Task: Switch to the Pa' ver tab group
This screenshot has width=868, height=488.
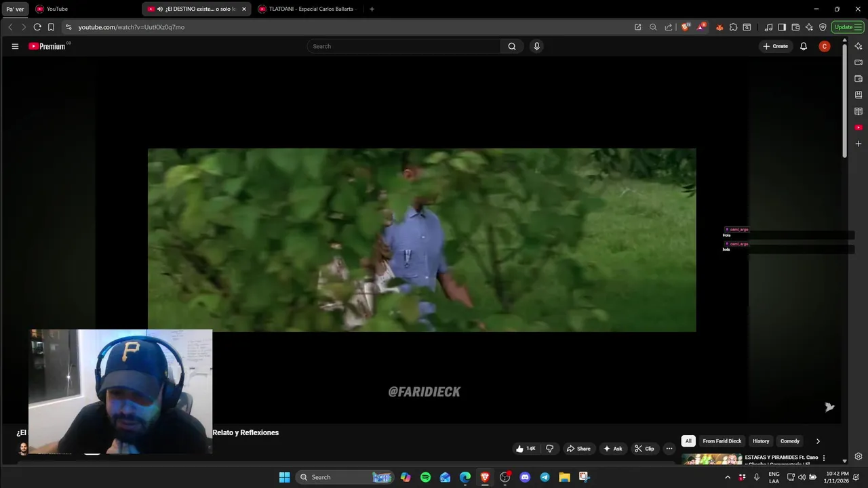Action: [15, 9]
